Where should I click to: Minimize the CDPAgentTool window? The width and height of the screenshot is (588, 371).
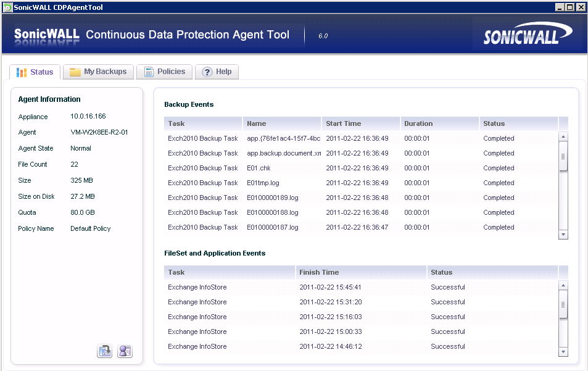560,7
